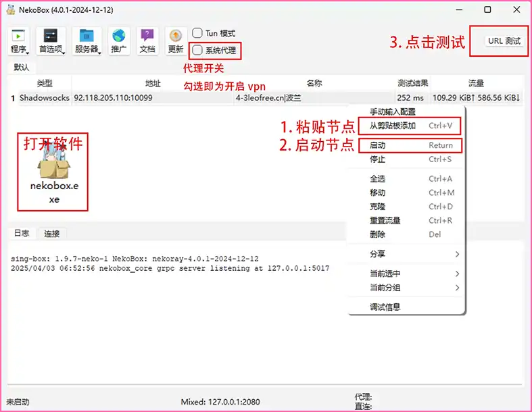Viewport: 532px width, 412px height.
Task: Click the 直连: status bar label
Action: click(363, 406)
